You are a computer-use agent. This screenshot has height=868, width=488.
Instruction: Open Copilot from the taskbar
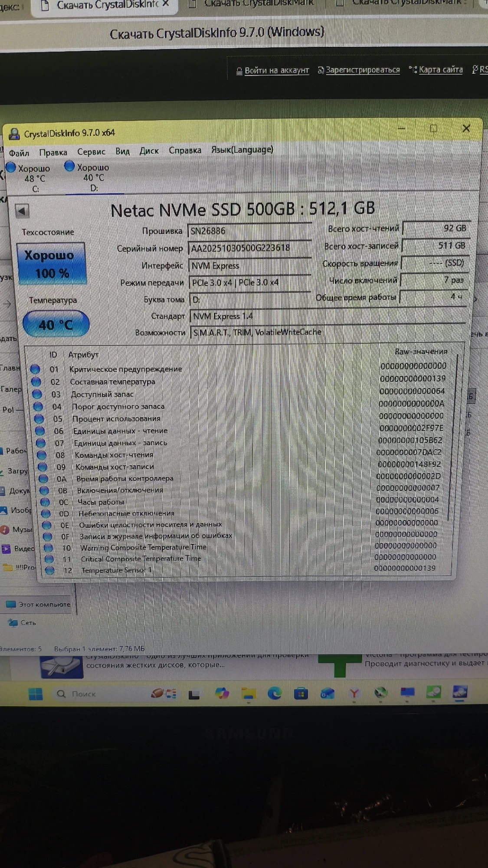tap(222, 694)
